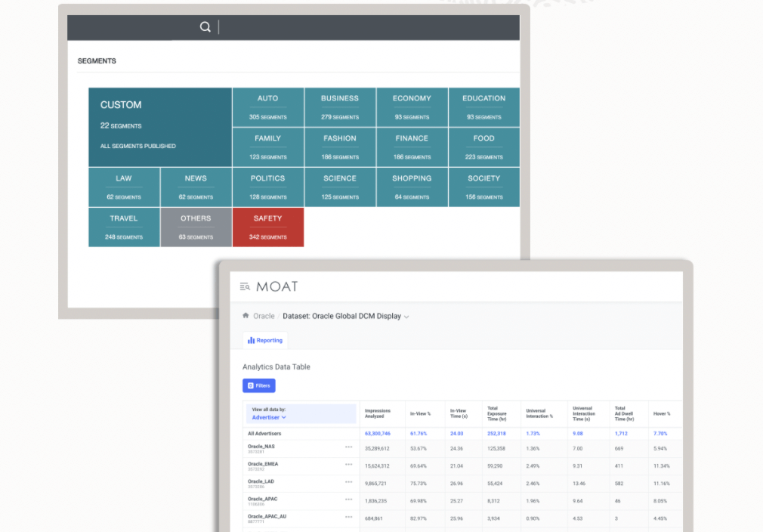Click the MOAT logo
Image resolution: width=763 pixels, height=532 pixels.
click(277, 286)
